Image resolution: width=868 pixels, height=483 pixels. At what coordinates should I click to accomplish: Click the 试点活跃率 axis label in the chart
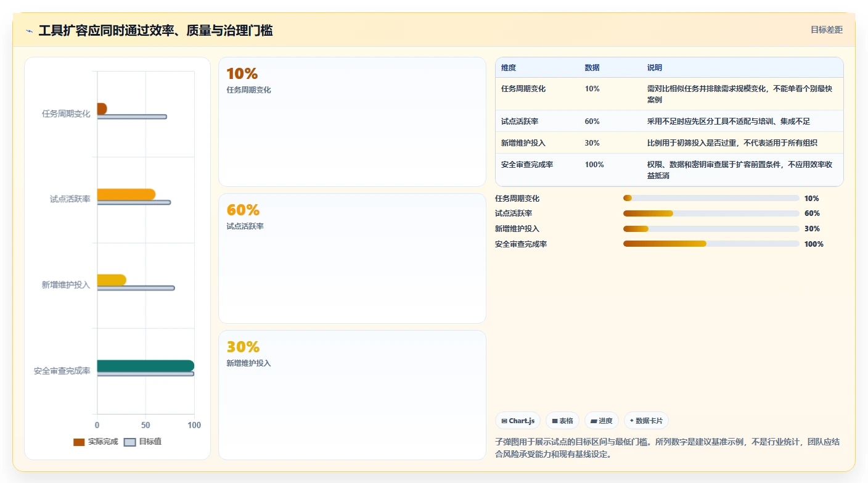[70, 199]
